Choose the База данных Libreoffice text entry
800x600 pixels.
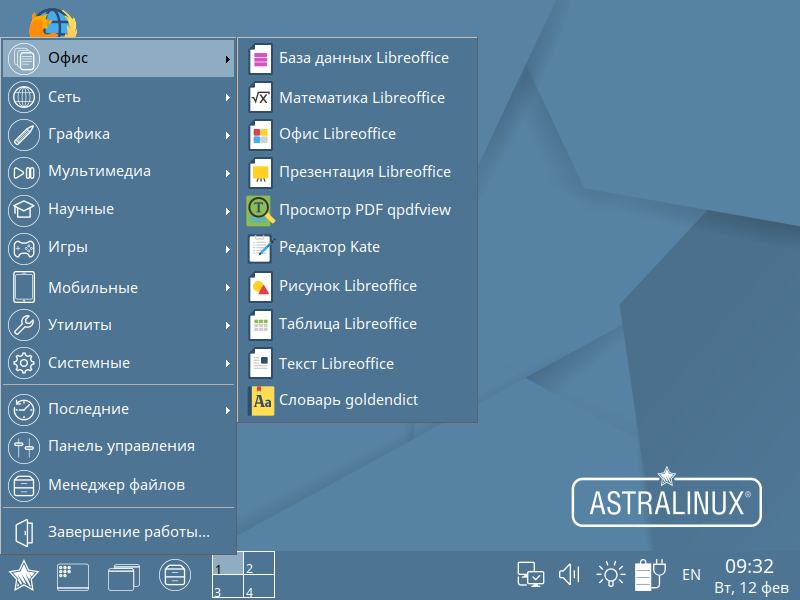[364, 58]
